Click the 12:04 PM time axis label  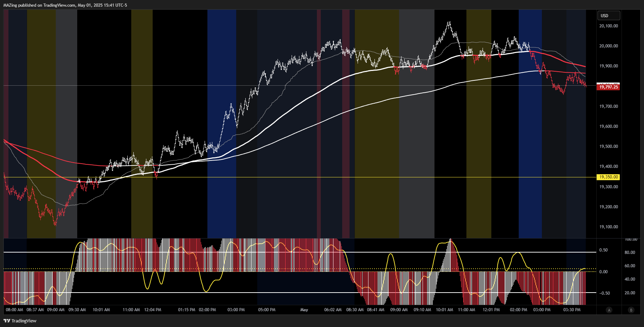tap(153, 310)
